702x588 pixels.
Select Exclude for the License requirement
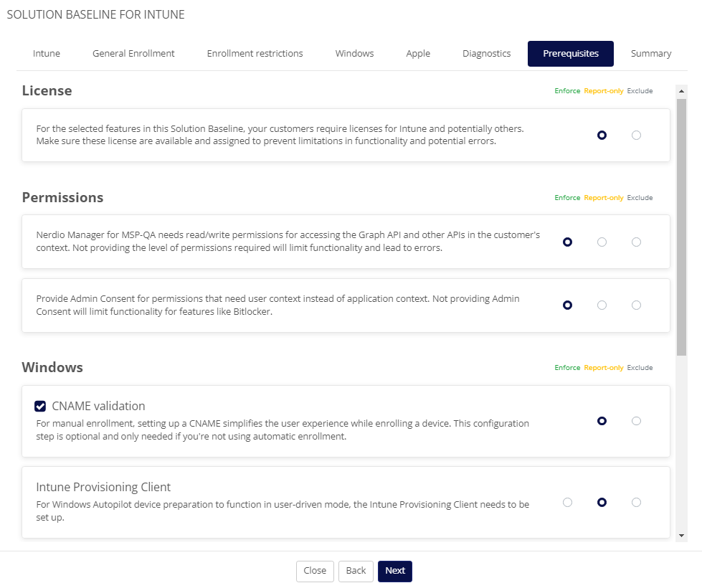coord(636,136)
